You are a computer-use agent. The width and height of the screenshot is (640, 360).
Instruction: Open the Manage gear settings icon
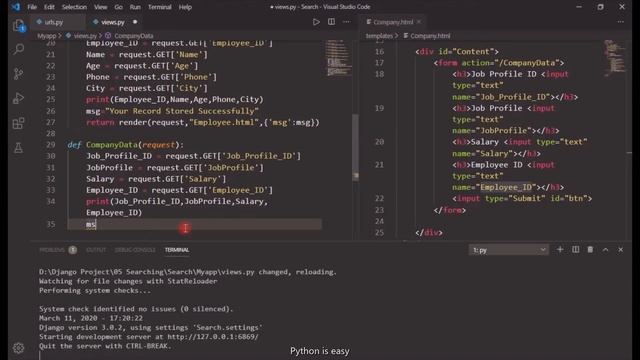coord(18,348)
